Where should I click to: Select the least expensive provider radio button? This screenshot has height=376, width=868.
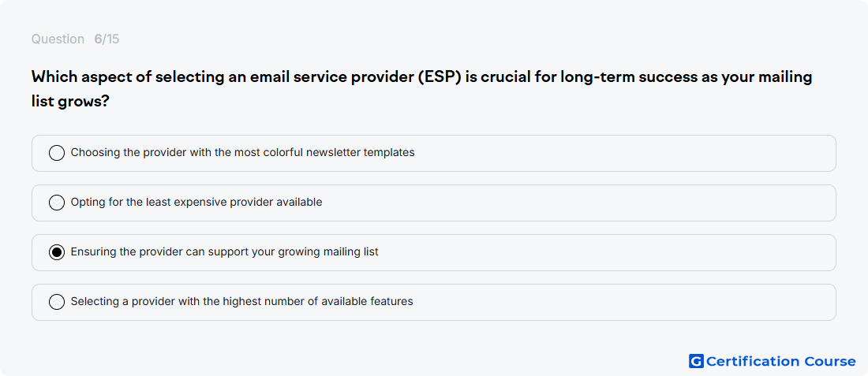pyautogui.click(x=57, y=203)
